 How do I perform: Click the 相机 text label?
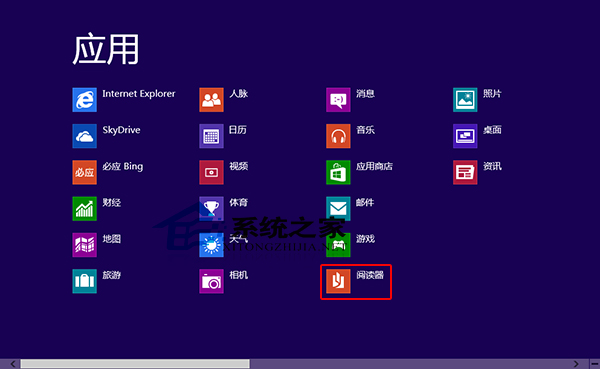click(239, 275)
